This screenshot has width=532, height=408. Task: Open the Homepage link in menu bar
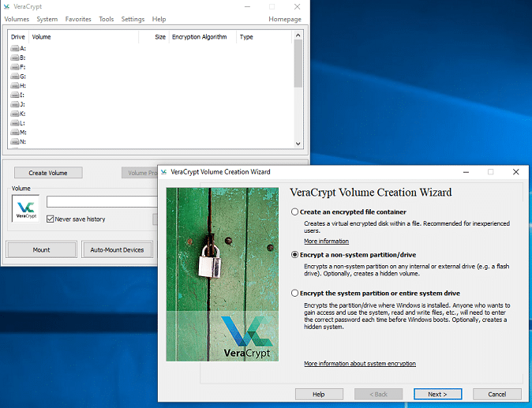click(x=285, y=19)
